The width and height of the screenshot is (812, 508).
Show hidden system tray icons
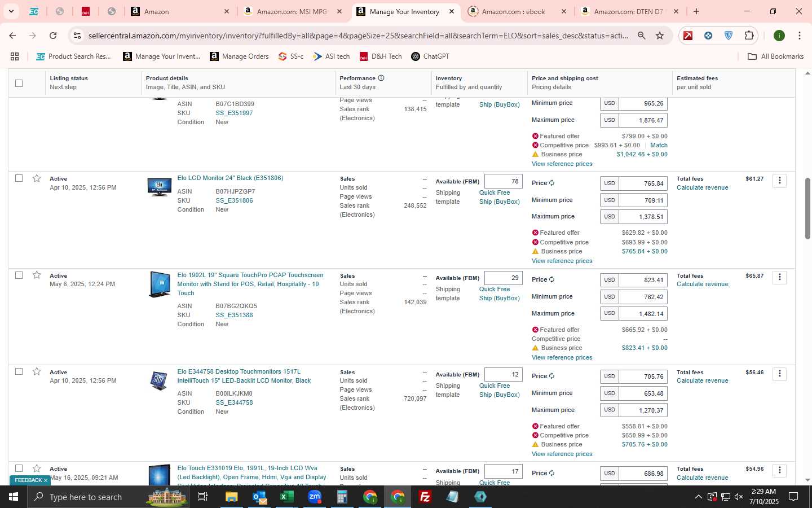tap(698, 497)
